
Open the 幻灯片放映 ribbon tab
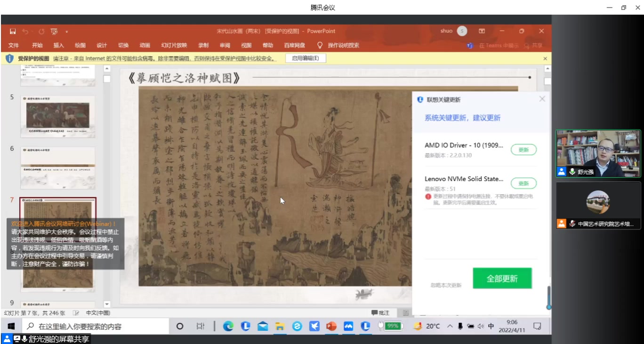click(x=174, y=45)
